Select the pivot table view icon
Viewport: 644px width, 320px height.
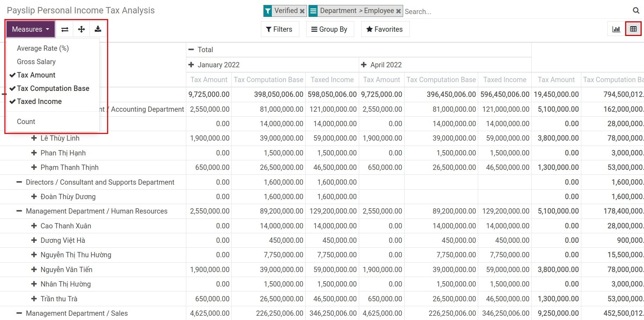633,29
